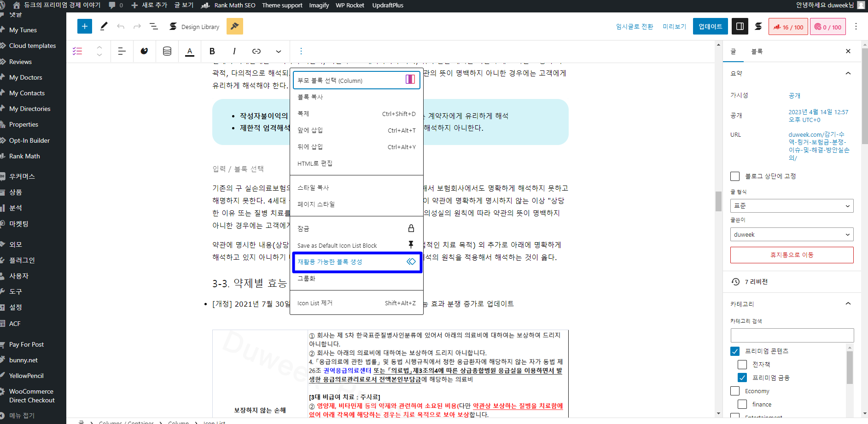Close the settings sidebar with X
The width and height of the screenshot is (868, 424).
(x=848, y=51)
